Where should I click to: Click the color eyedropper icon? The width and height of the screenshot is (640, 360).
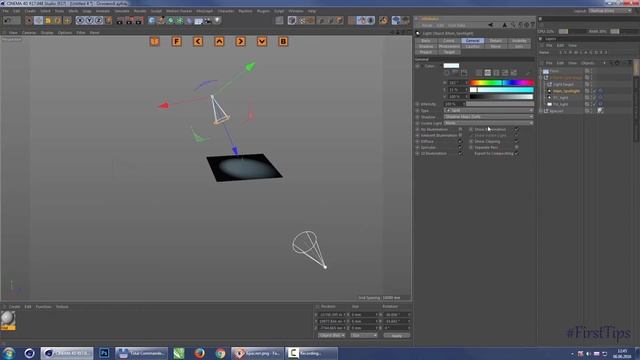click(528, 73)
